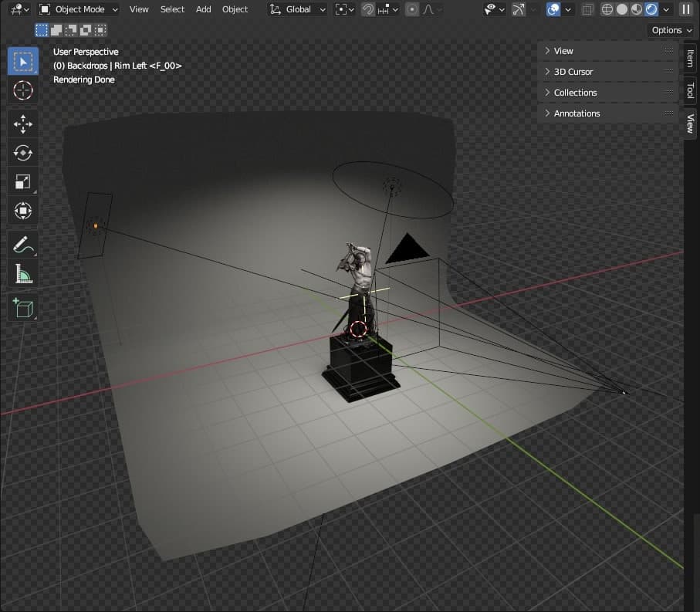
Task: Open the Add menu
Action: [x=203, y=9]
